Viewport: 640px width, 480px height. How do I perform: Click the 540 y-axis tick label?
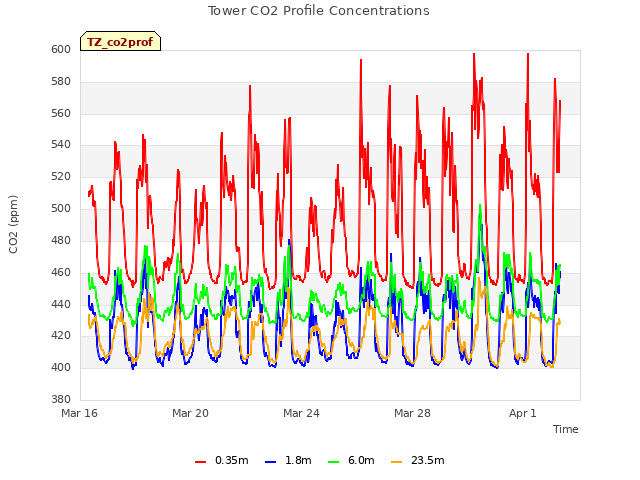click(61, 145)
